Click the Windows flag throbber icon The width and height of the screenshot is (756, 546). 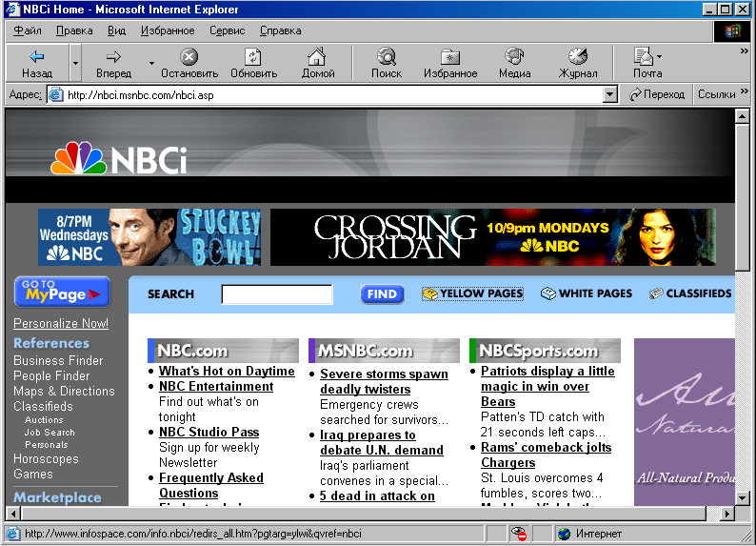[732, 31]
